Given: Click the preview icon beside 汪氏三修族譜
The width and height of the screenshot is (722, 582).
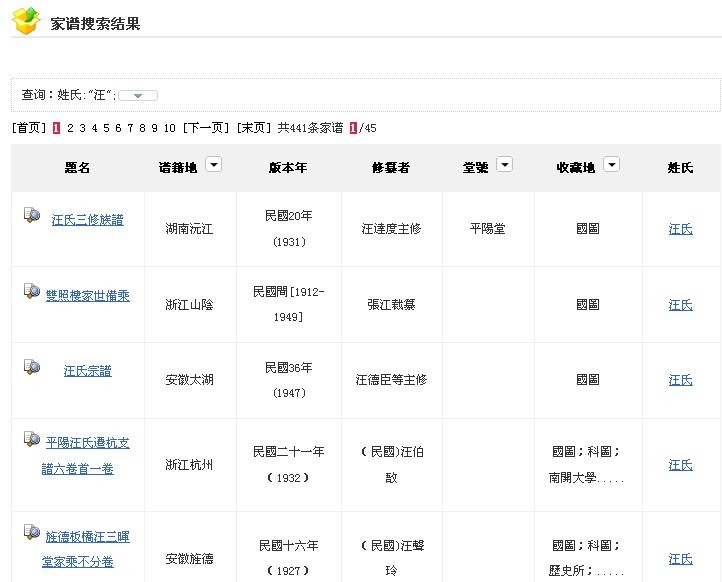Looking at the screenshot, I should click(x=32, y=215).
